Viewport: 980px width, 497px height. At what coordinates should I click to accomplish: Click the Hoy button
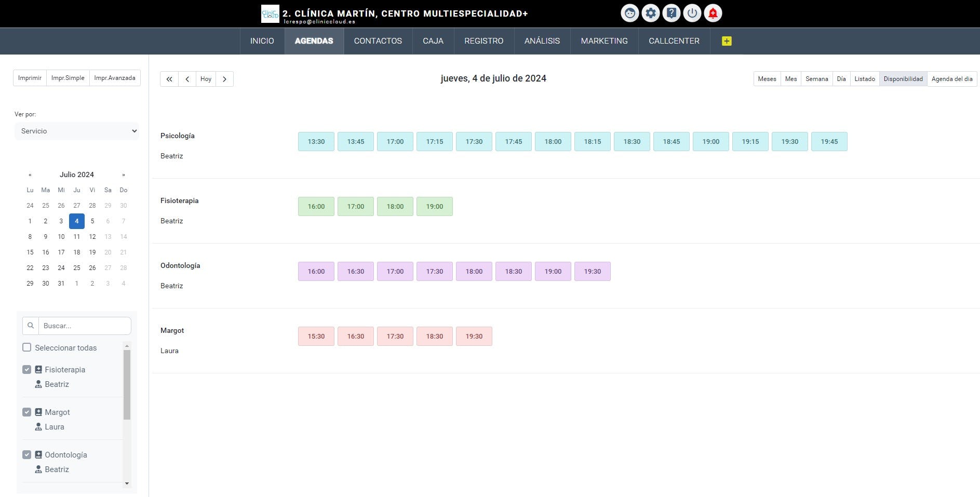(206, 79)
